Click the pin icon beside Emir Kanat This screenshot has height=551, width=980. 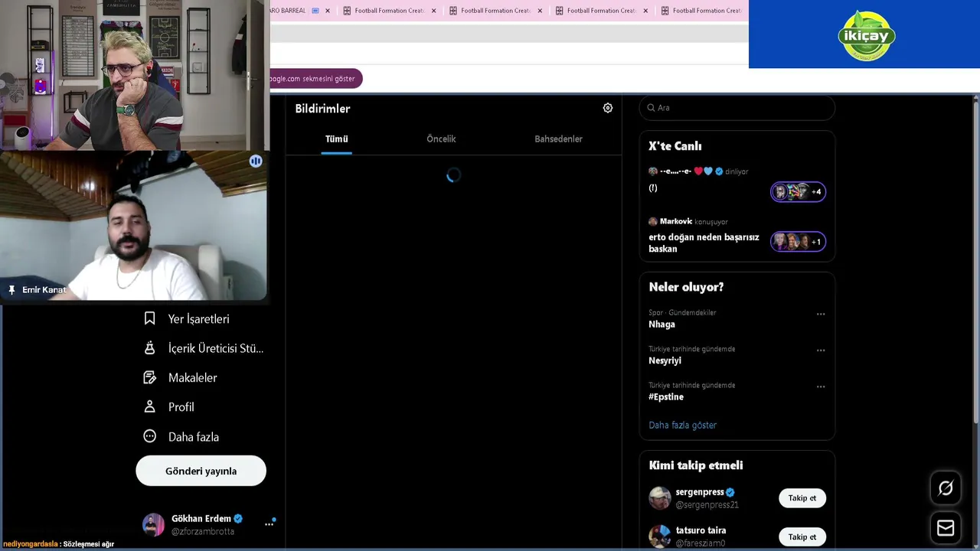(x=11, y=290)
